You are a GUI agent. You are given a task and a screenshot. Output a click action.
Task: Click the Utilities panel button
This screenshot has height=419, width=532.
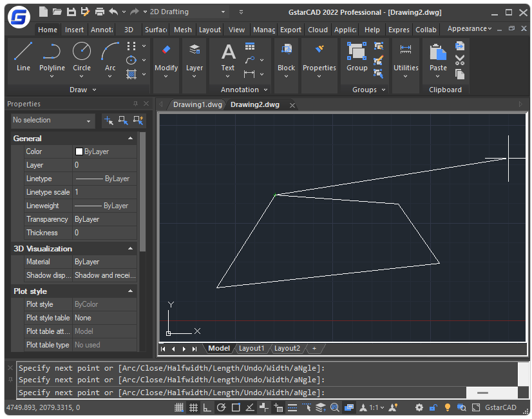click(x=406, y=61)
